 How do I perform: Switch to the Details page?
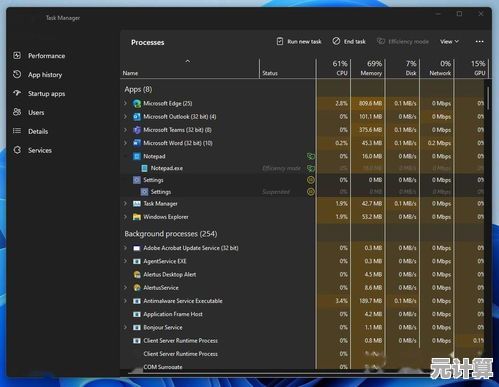pyautogui.click(x=38, y=131)
